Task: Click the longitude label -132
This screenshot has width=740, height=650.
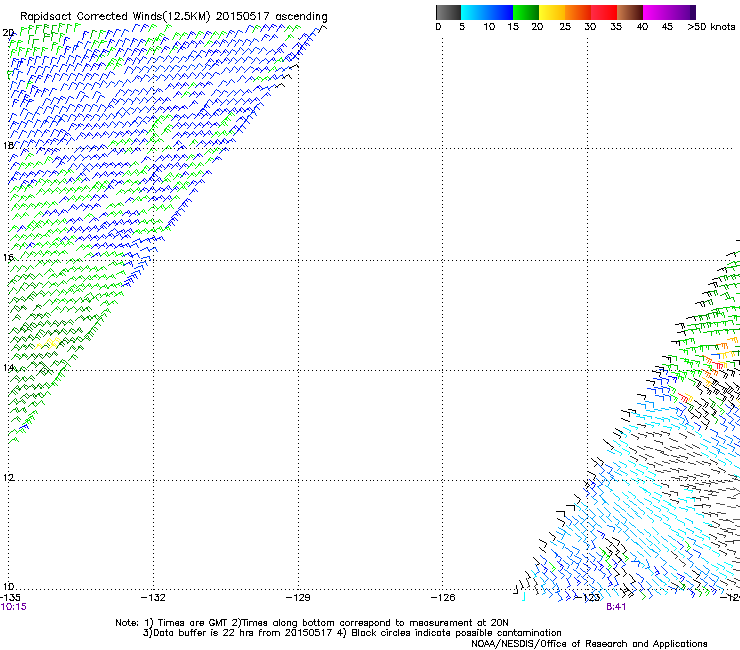Action: point(154,598)
